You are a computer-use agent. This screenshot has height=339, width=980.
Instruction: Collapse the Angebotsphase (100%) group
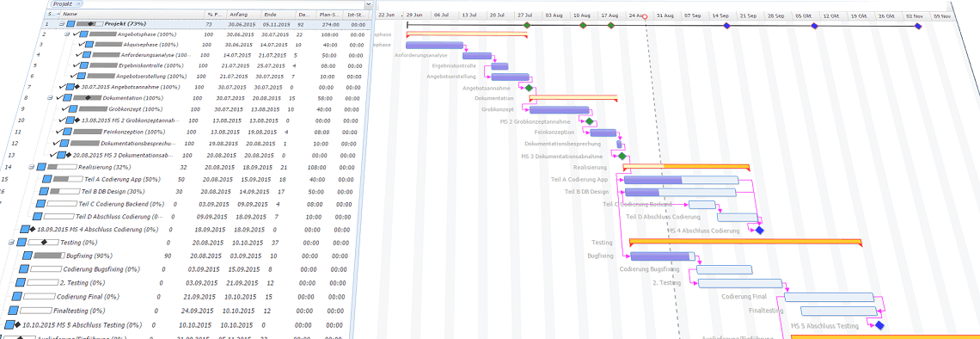point(68,34)
